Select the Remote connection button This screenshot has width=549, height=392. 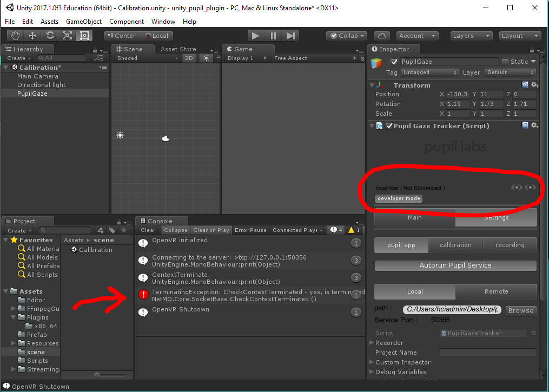496,291
